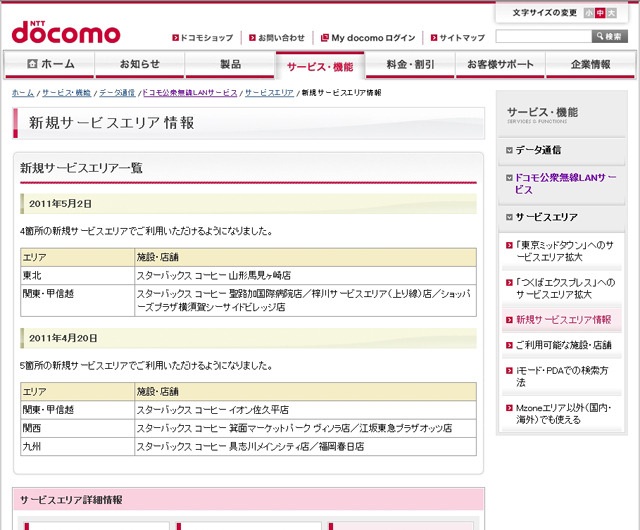Open ドコモショップ link in header

point(206,38)
